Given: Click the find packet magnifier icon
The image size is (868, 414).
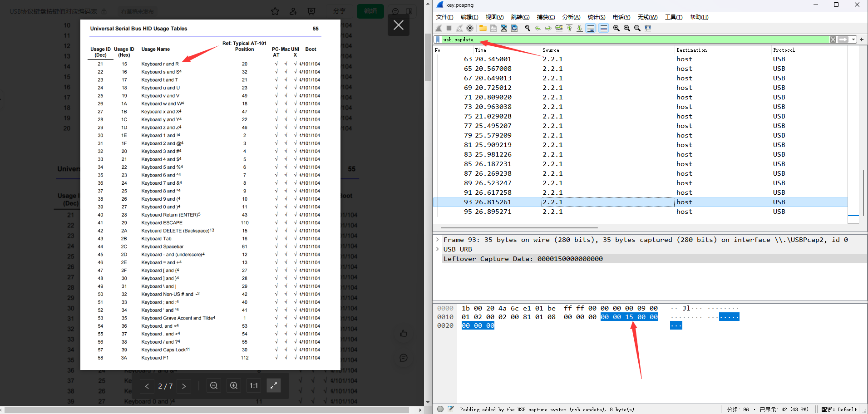Looking at the screenshot, I should (x=528, y=28).
